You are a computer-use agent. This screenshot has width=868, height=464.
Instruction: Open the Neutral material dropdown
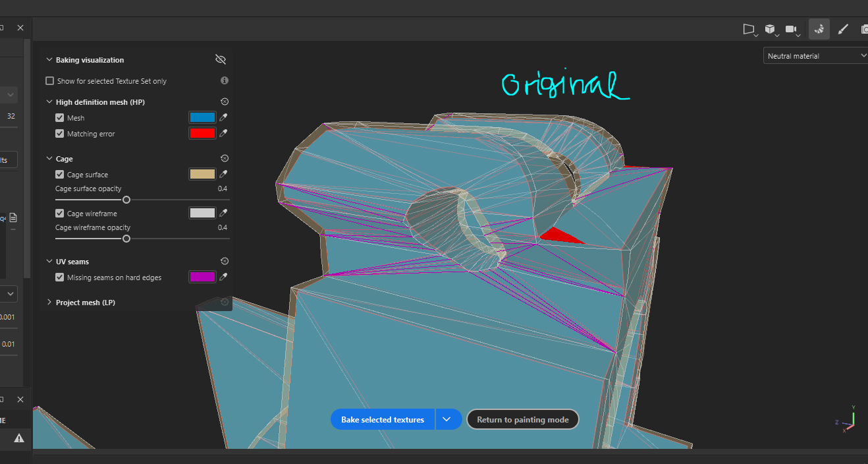click(x=815, y=56)
